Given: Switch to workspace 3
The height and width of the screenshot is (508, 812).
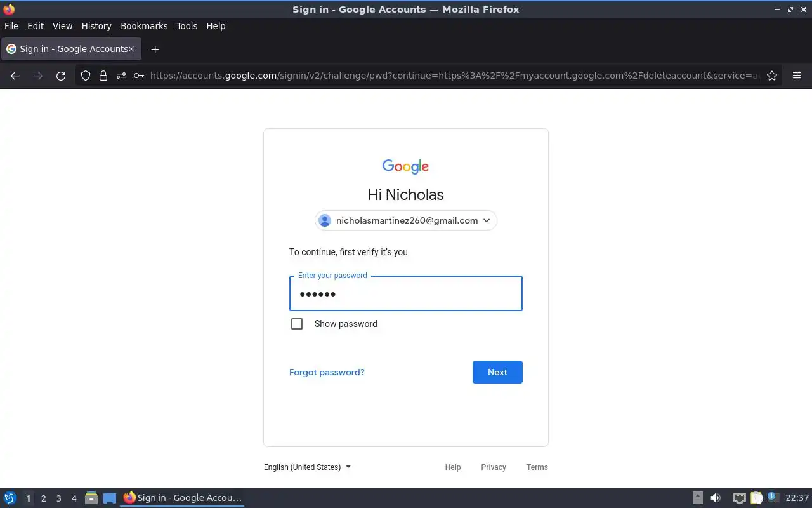Looking at the screenshot, I should tap(58, 498).
